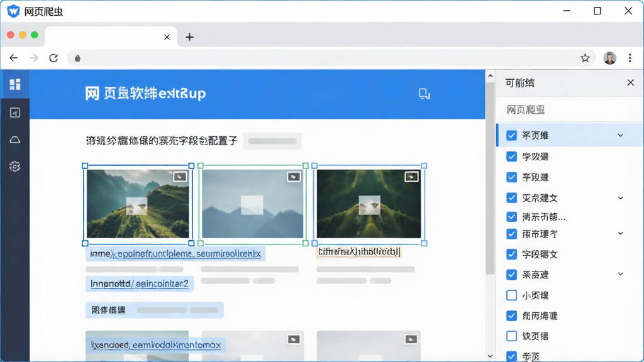Check the lower unchecked checkbox in the panel
Image resolution: width=644 pixels, height=362 pixels.
[x=511, y=336]
